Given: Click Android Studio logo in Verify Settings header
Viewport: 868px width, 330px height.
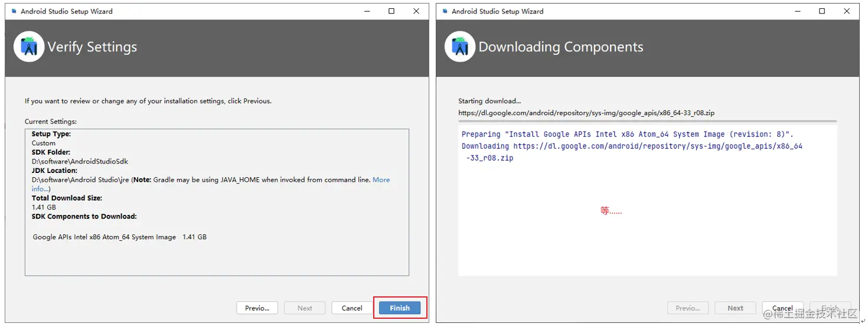Looking at the screenshot, I should (29, 47).
